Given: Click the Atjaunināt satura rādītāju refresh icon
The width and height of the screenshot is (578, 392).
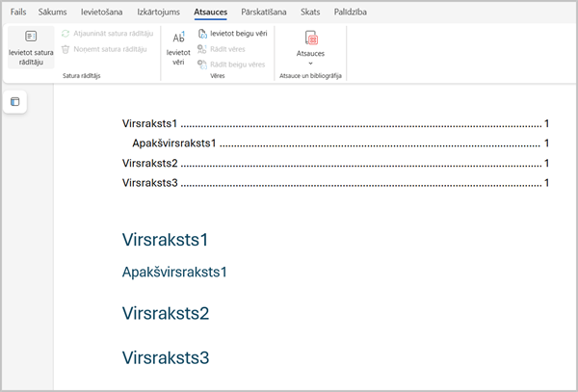Looking at the screenshot, I should 66,34.
